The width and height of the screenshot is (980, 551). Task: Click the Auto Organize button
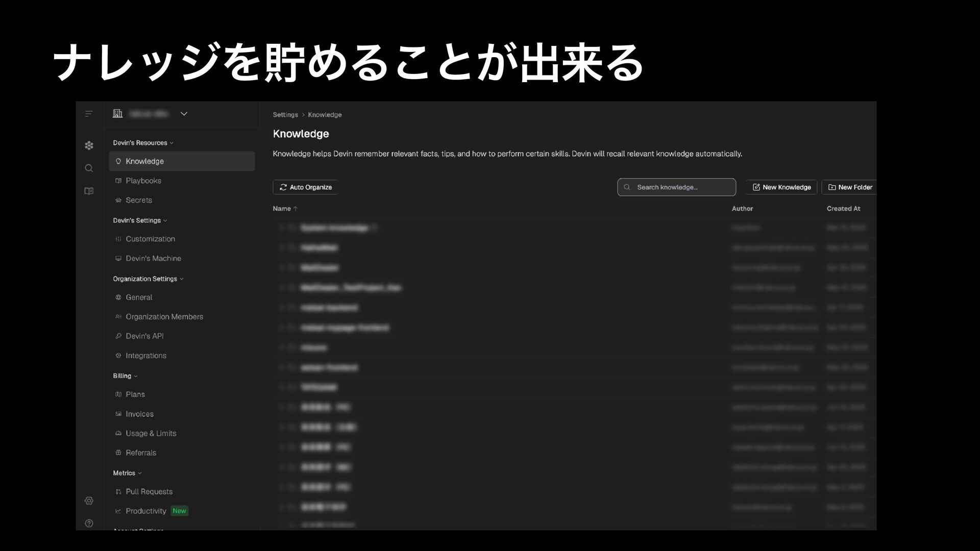tap(306, 187)
